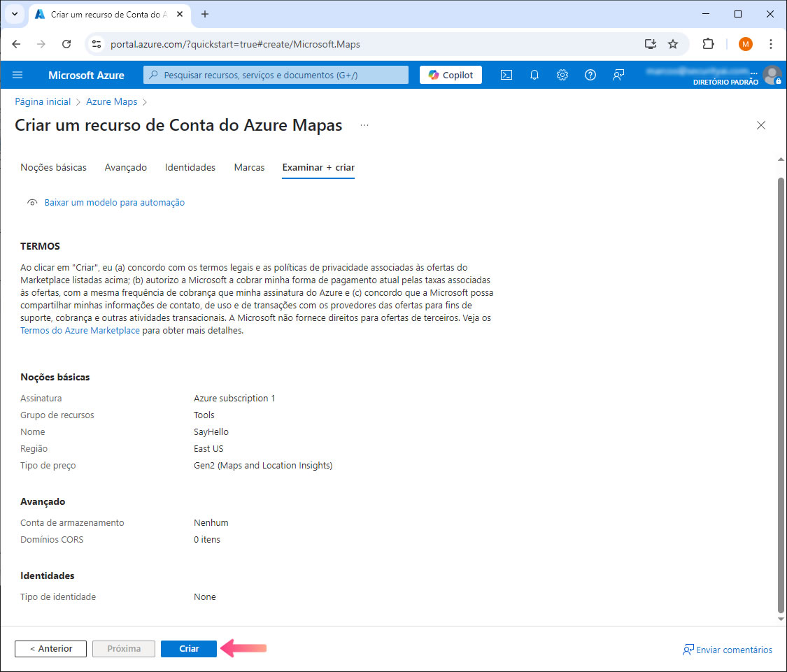Select the storage account value Nenhum

[x=211, y=522]
